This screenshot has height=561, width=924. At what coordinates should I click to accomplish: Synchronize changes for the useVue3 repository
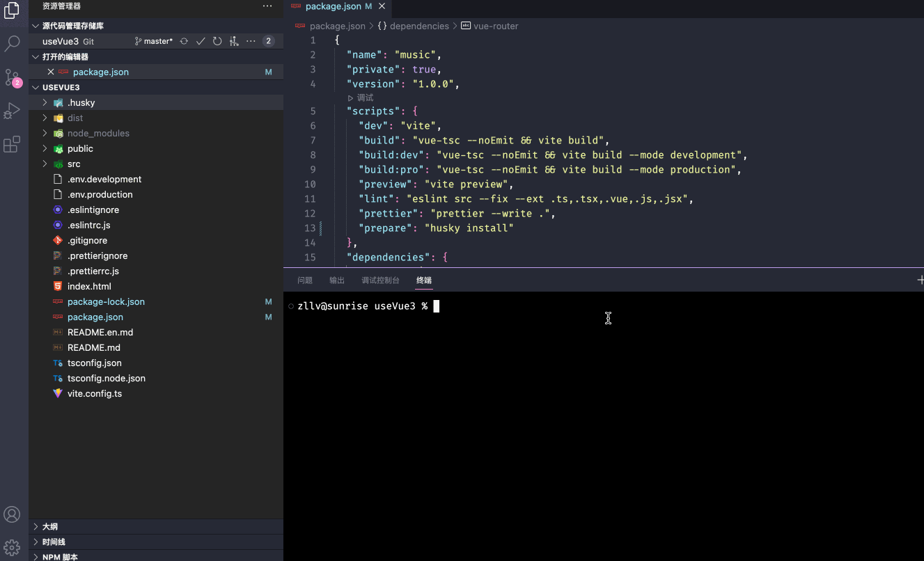[184, 41]
